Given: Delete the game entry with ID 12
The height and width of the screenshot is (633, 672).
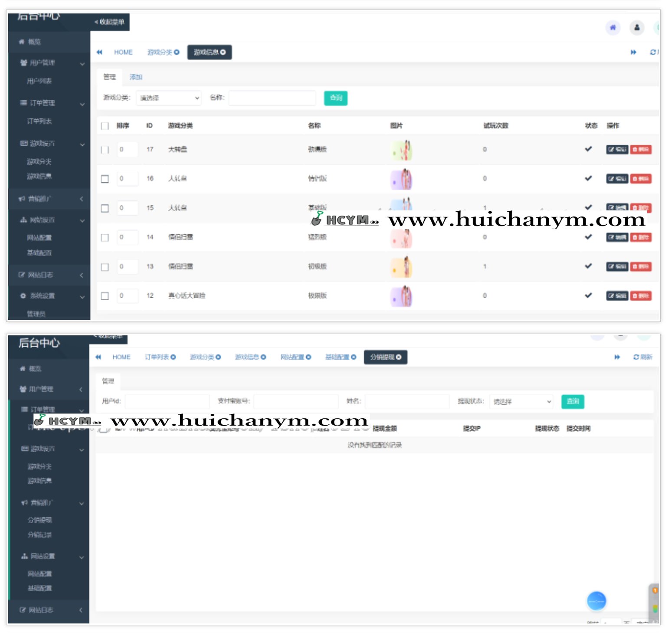Looking at the screenshot, I should click(x=641, y=296).
